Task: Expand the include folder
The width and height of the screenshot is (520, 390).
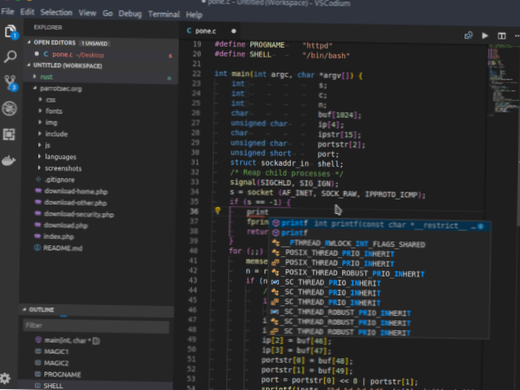Action: point(40,134)
